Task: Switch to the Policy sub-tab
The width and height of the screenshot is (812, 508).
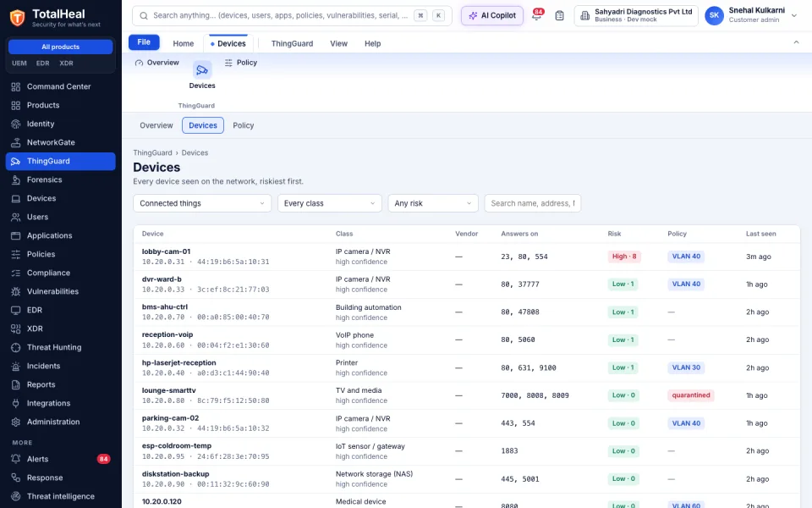Action: [x=244, y=125]
